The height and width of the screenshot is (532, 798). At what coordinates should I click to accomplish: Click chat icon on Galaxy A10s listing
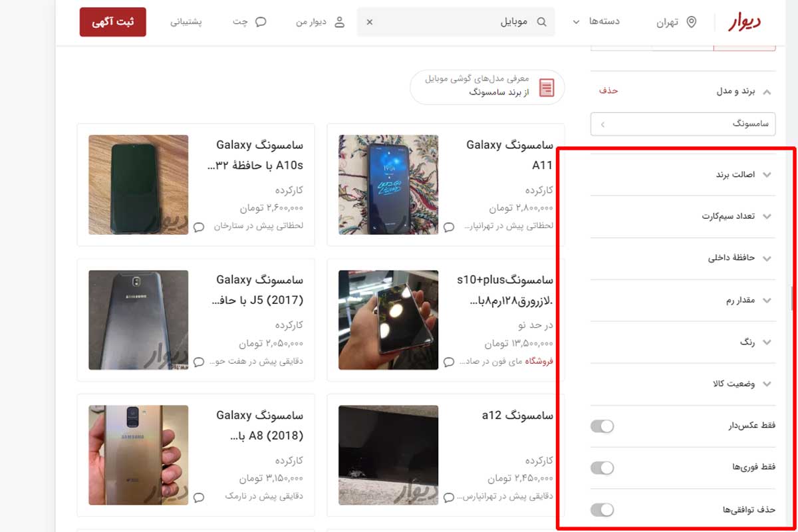point(199,227)
